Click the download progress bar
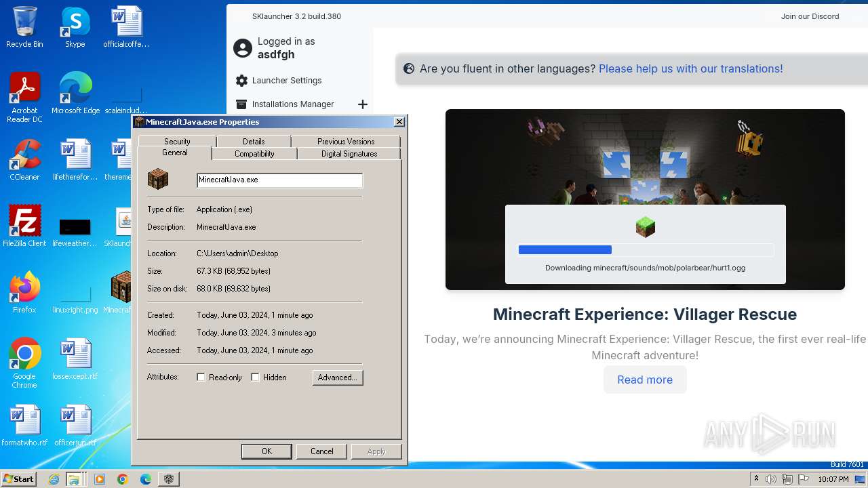The image size is (868, 488). click(646, 250)
